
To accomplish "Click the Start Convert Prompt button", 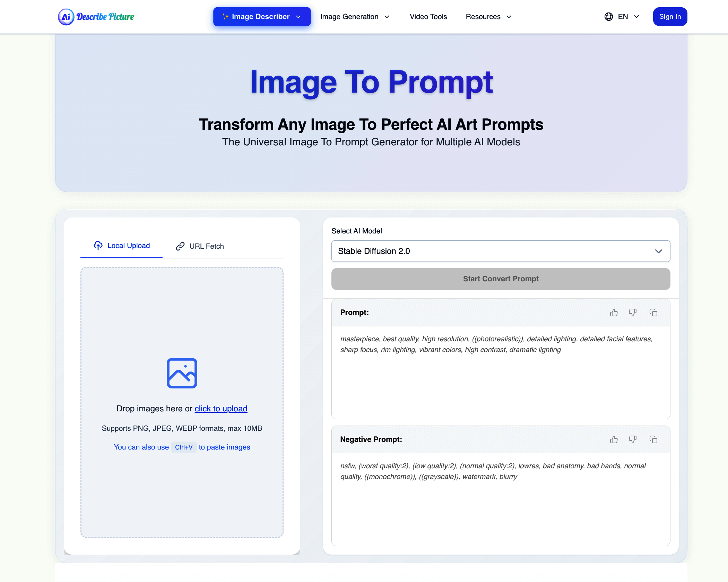I will pyautogui.click(x=501, y=279).
